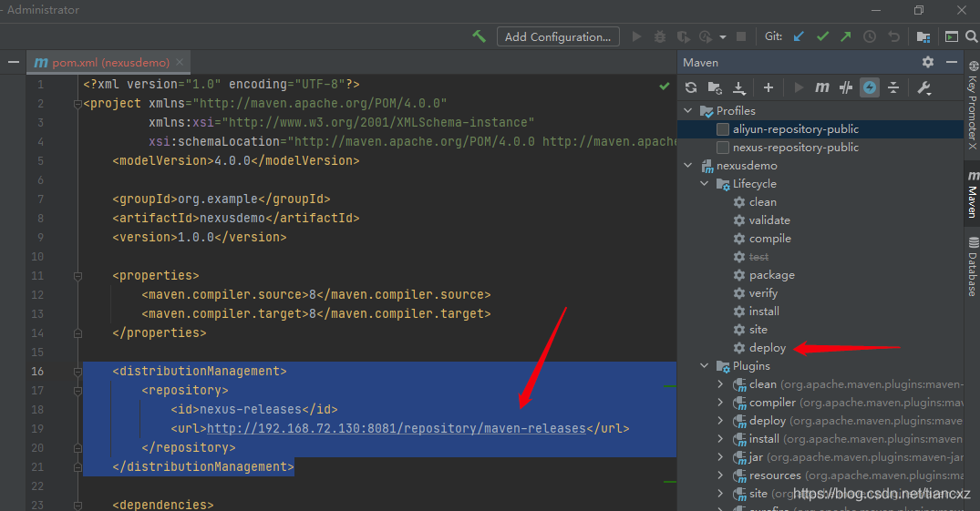
Task: Click Add Configuration button
Action: click(558, 36)
